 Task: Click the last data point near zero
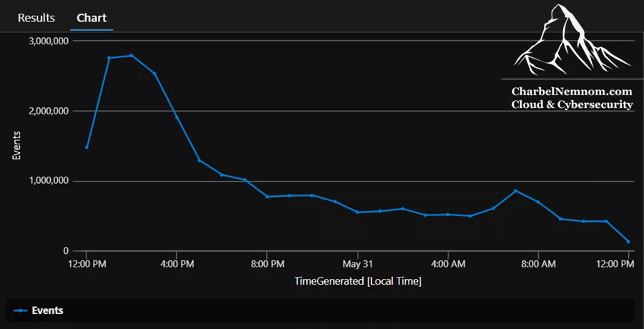click(628, 242)
